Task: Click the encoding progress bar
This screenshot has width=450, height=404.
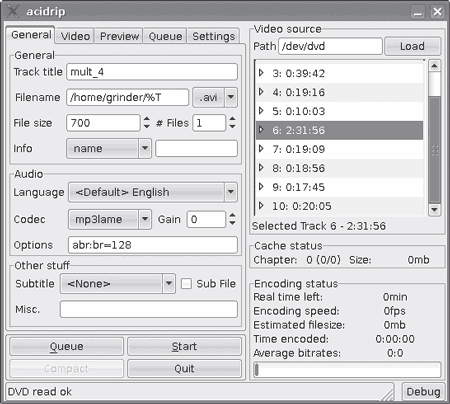Action: pyautogui.click(x=347, y=370)
